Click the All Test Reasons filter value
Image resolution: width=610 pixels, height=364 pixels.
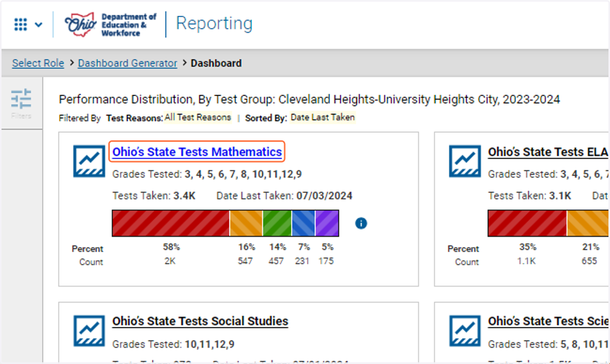click(x=198, y=117)
